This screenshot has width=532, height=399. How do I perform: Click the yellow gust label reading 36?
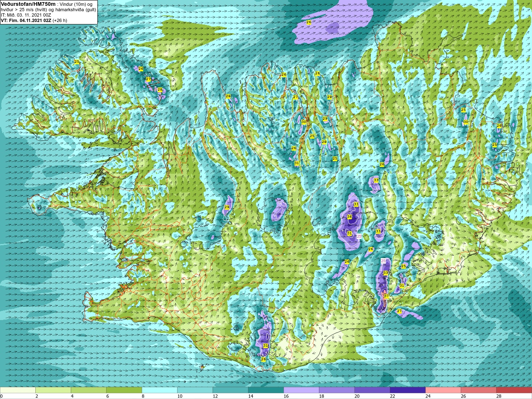click(x=350, y=217)
